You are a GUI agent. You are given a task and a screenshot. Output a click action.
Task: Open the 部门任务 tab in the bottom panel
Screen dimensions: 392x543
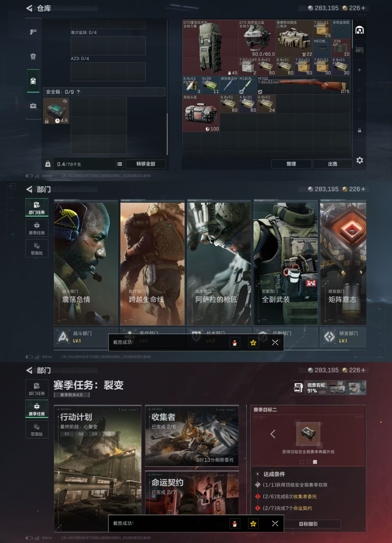tap(37, 389)
